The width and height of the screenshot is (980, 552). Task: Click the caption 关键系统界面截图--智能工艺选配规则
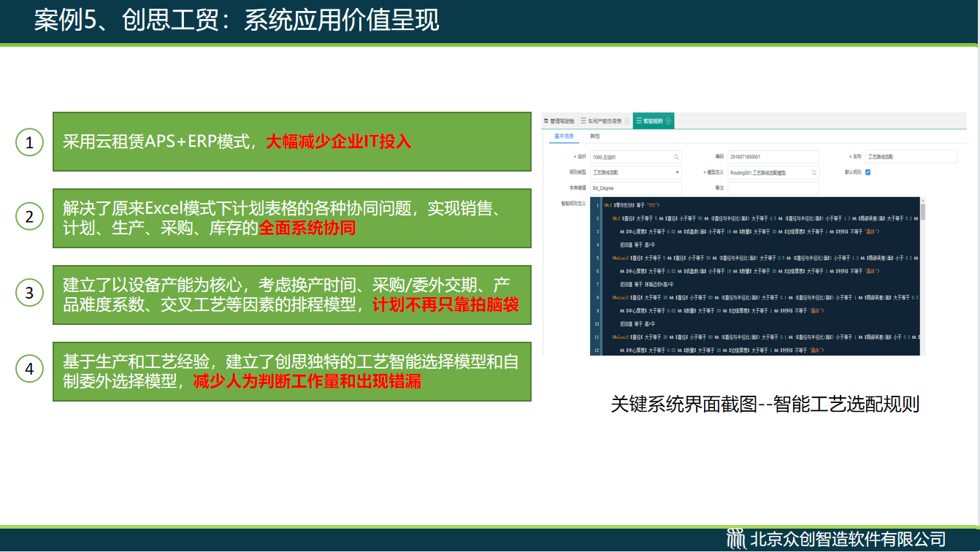(765, 404)
